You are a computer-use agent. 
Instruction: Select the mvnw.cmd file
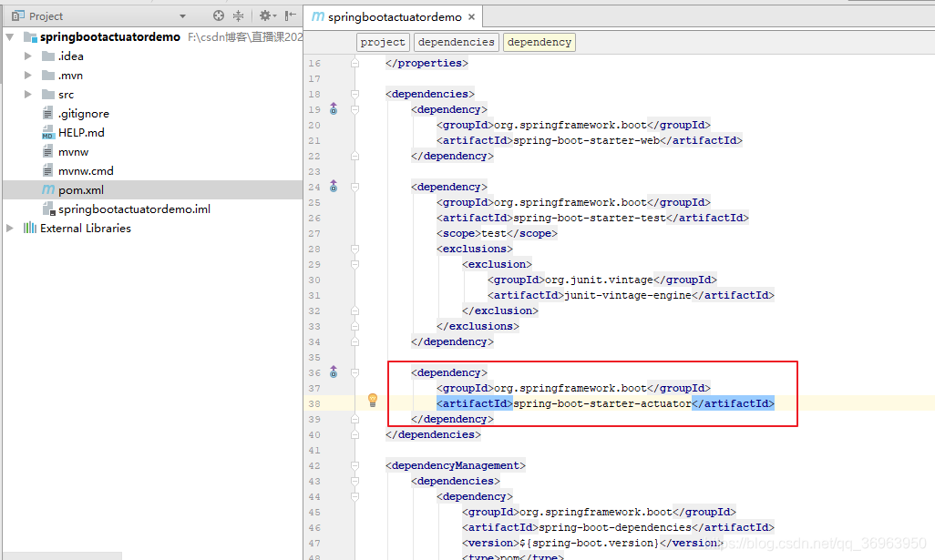(86, 171)
